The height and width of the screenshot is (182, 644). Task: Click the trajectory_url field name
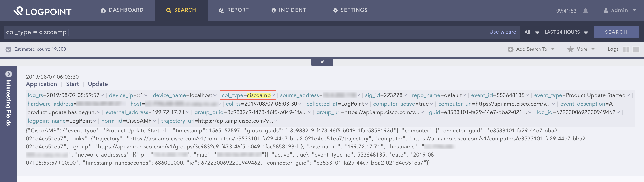(x=178, y=121)
